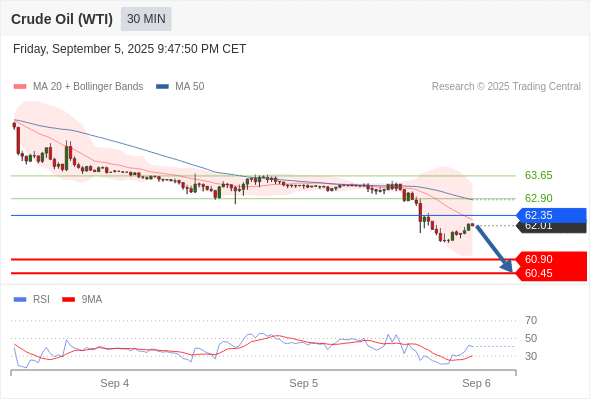Viewport: 590px width, 400px height.
Task: Click the green 63.65 resistance label
Action: click(x=538, y=175)
